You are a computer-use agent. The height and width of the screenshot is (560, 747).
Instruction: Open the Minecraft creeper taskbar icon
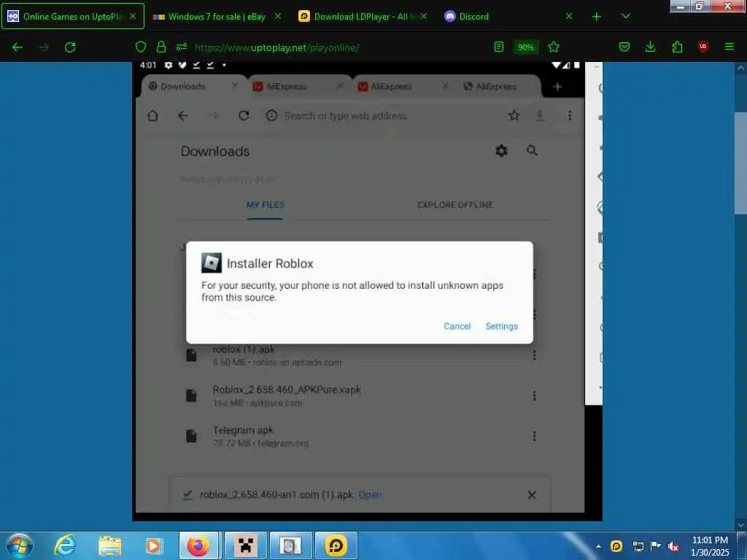click(x=245, y=545)
